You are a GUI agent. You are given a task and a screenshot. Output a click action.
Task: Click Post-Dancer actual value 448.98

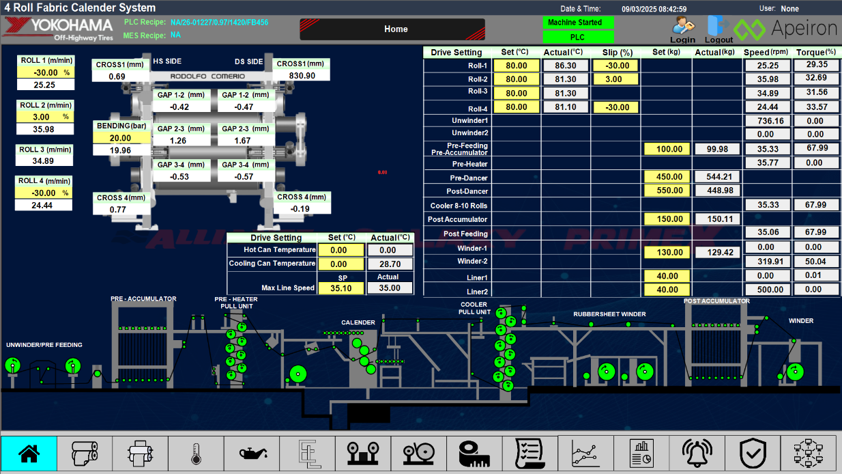pos(717,190)
